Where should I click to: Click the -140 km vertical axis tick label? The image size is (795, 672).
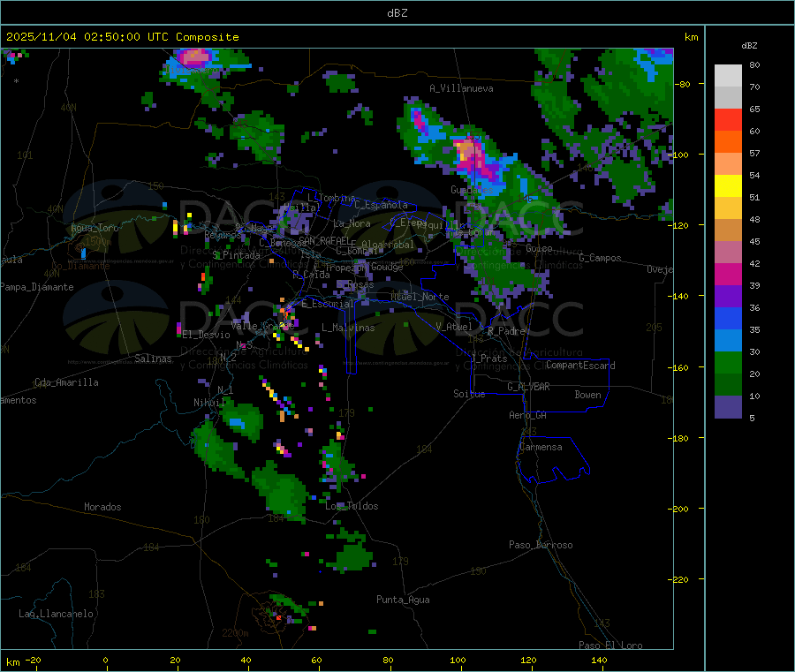click(x=678, y=297)
